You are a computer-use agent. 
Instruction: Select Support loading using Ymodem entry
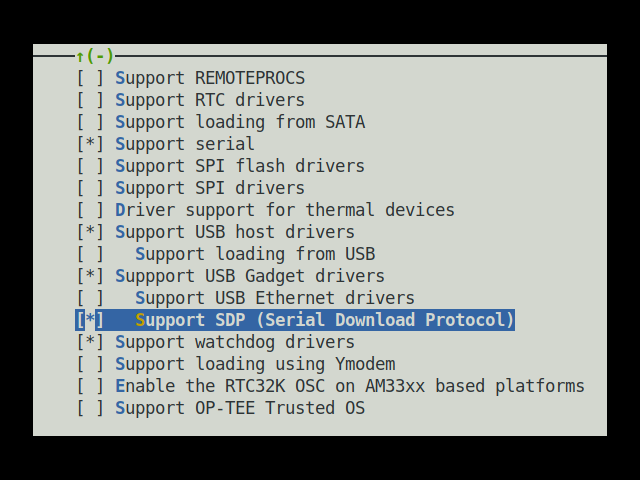click(255, 364)
